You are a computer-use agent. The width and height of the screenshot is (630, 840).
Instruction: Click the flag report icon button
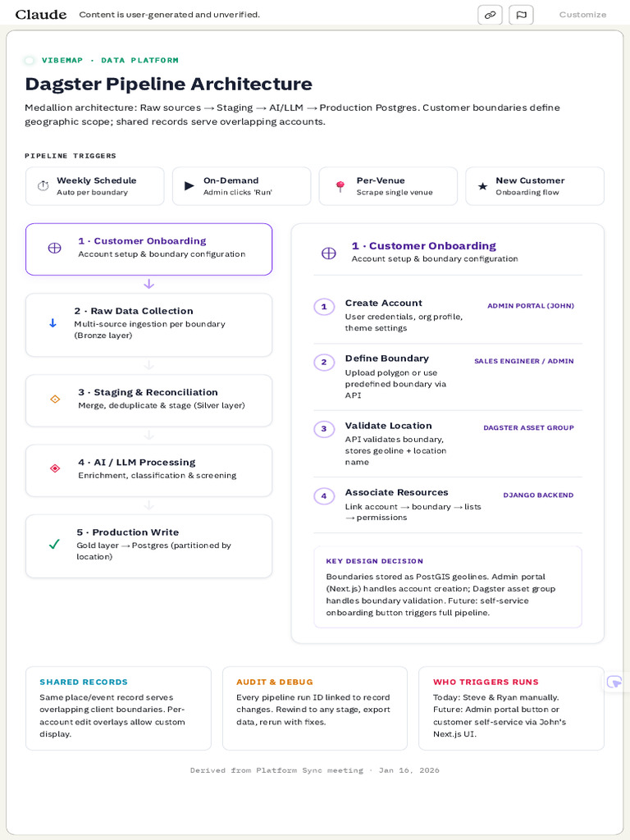[521, 15]
